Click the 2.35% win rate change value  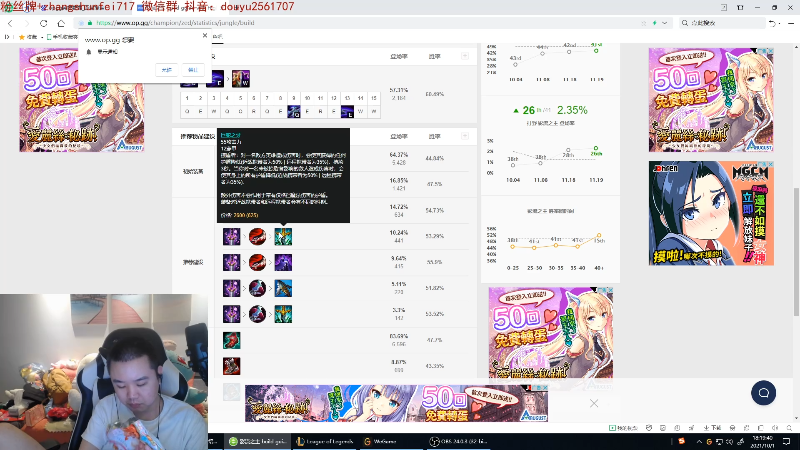click(572, 110)
